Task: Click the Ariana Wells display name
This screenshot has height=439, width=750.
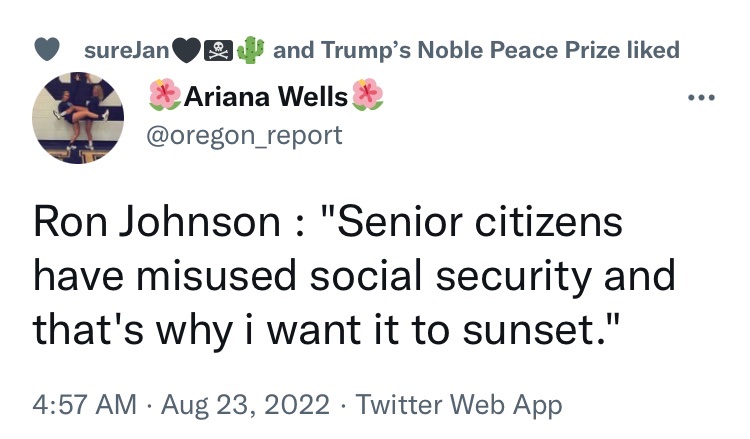Action: click(265, 98)
